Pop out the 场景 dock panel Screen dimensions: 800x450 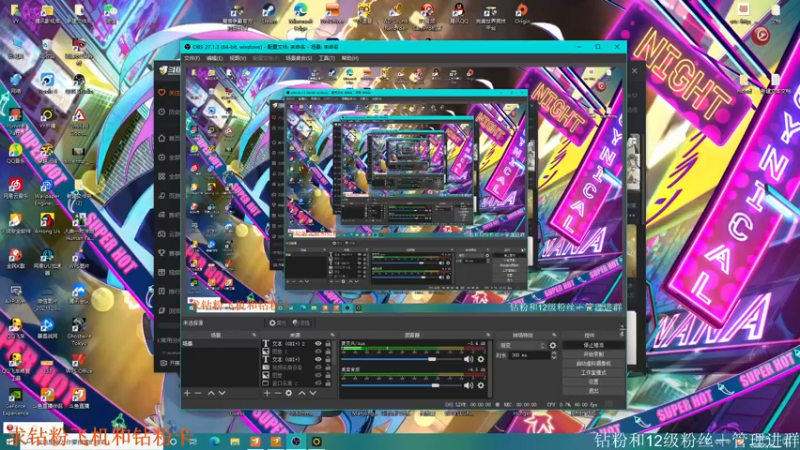click(x=254, y=335)
